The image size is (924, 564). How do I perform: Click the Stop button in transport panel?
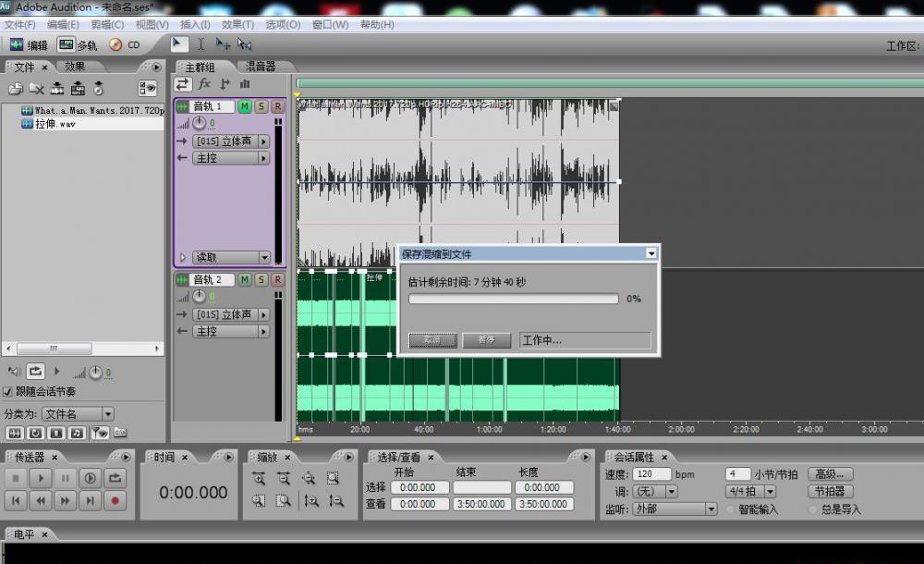pos(16,478)
